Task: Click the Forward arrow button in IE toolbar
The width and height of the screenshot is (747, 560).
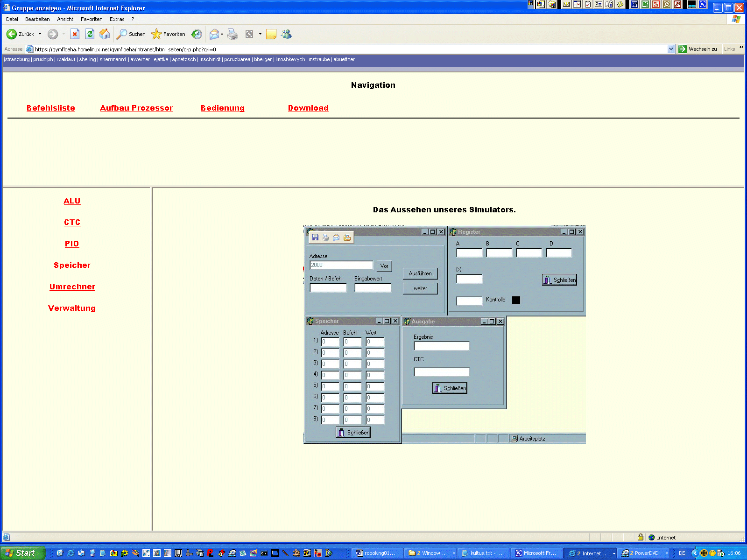Action: [53, 34]
